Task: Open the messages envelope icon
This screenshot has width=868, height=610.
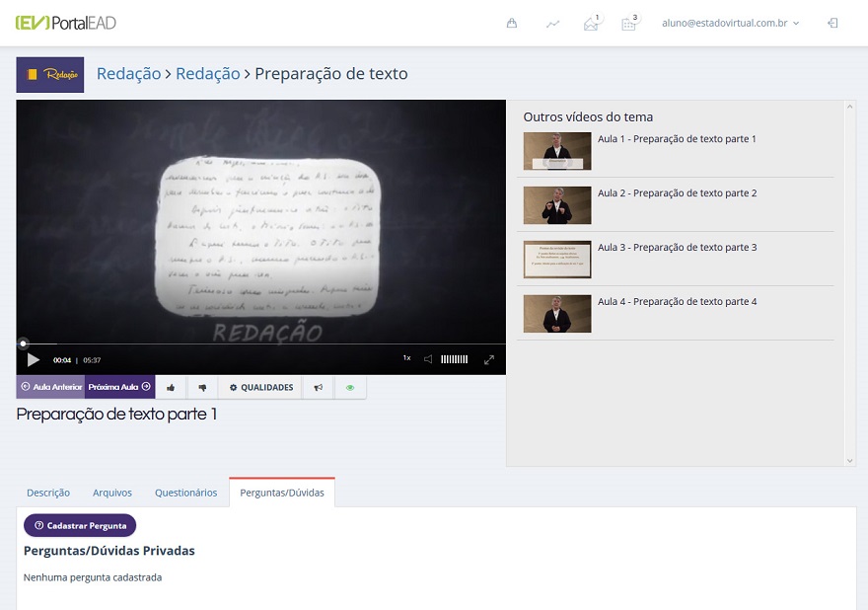Action: [591, 24]
